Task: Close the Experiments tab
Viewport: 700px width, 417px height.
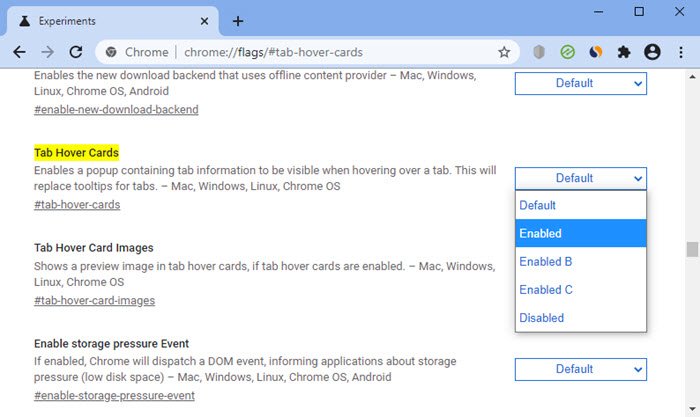Action: tap(204, 21)
